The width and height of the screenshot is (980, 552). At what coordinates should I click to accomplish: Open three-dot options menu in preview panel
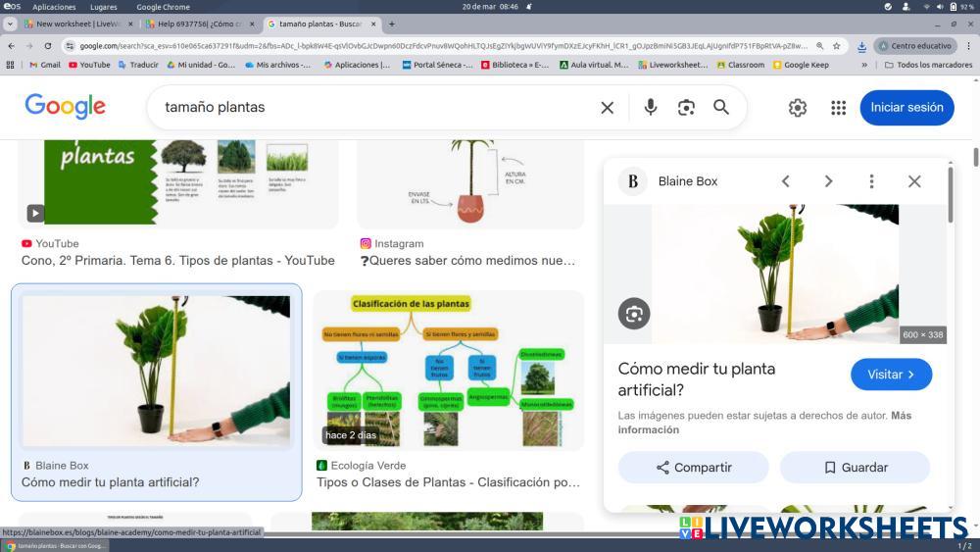coord(871,181)
